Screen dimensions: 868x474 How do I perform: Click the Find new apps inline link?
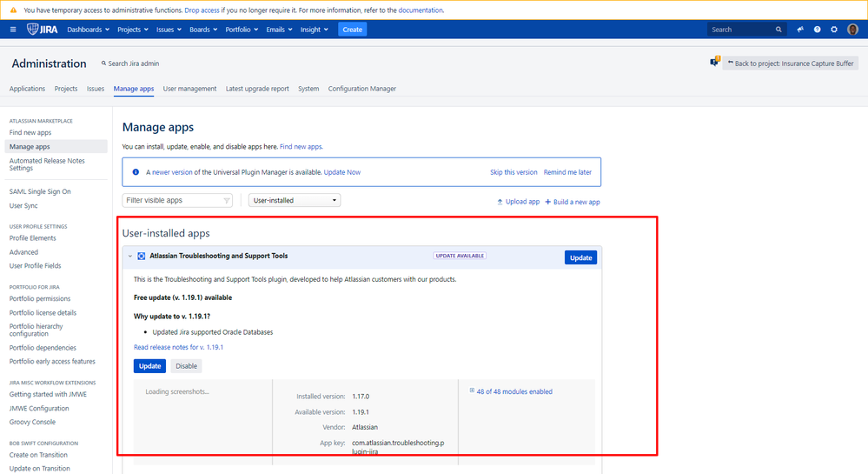tap(301, 147)
